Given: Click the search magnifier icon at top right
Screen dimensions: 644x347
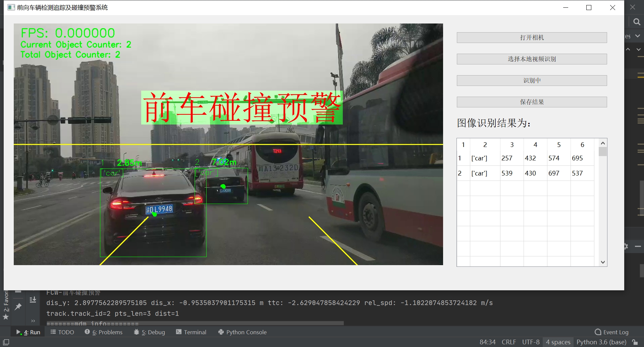Looking at the screenshot, I should click(637, 21).
